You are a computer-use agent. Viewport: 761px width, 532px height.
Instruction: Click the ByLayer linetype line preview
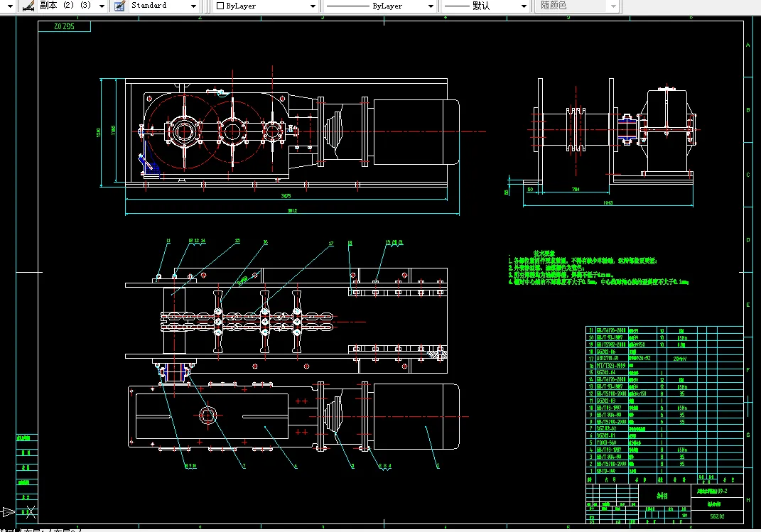(x=348, y=6)
